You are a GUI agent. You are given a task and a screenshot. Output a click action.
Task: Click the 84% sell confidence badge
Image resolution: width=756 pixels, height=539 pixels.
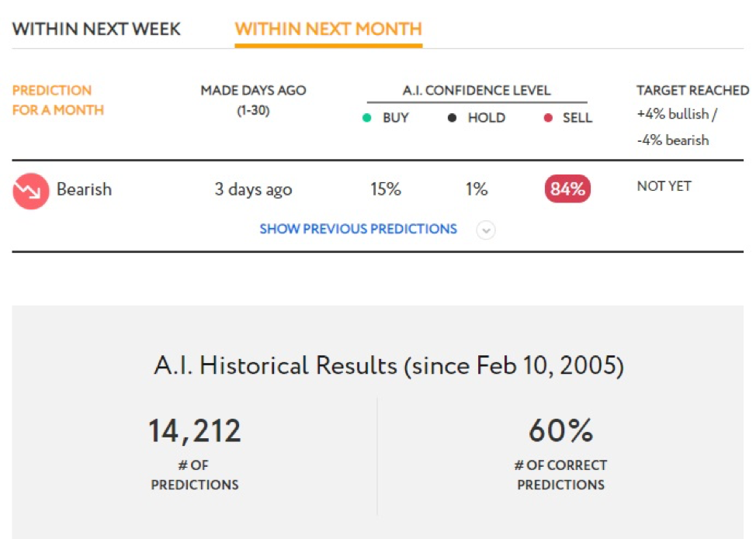567,188
